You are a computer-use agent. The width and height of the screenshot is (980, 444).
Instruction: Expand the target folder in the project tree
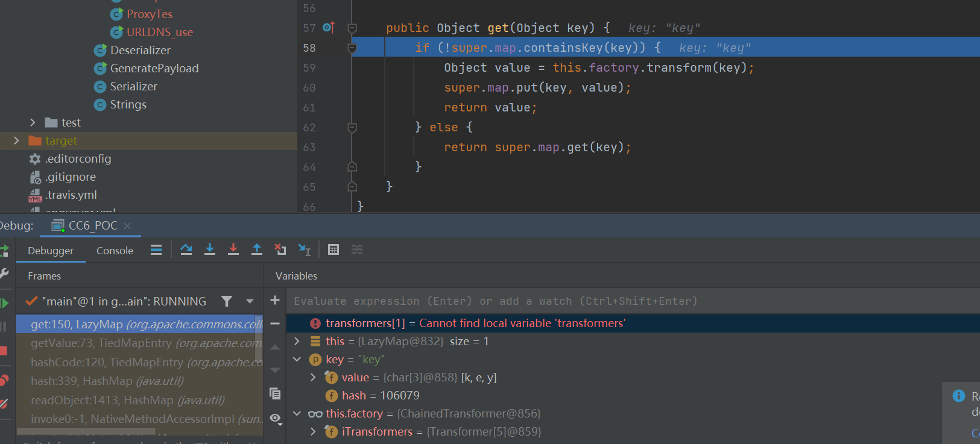16,140
